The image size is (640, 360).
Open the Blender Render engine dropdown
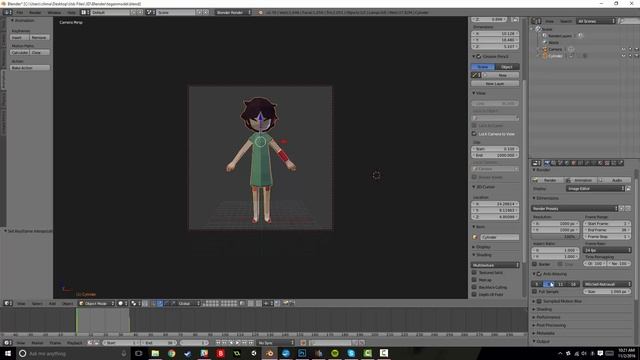pos(233,12)
